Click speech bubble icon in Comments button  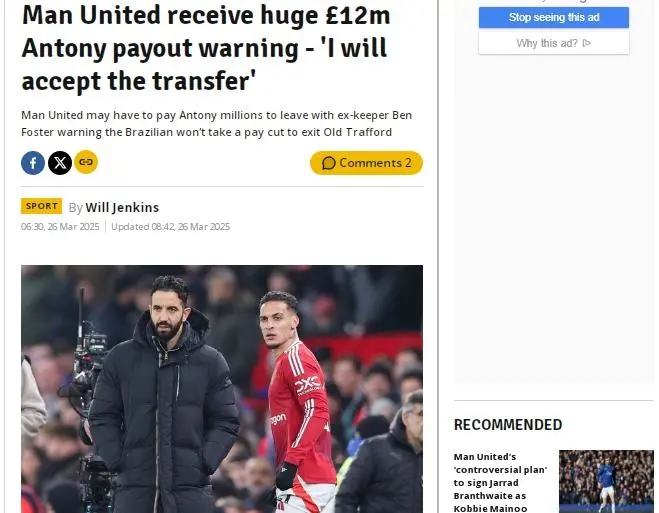pos(329,163)
